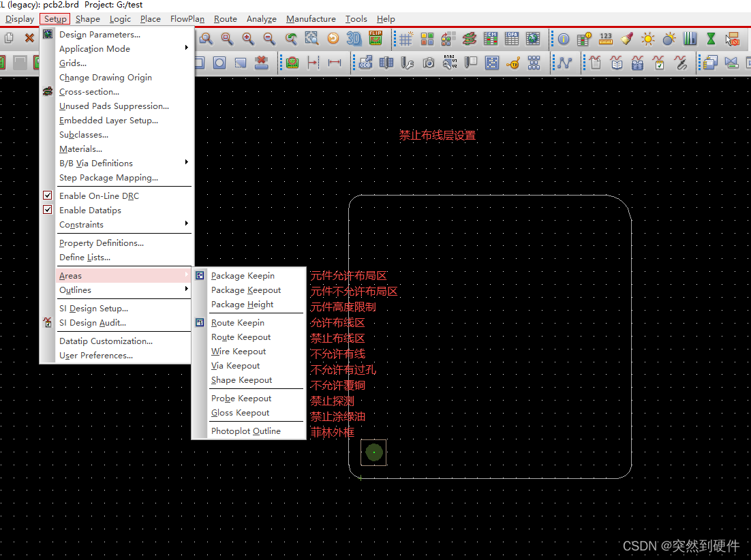Open the Help menu
The height and width of the screenshot is (560, 751).
pos(386,18)
